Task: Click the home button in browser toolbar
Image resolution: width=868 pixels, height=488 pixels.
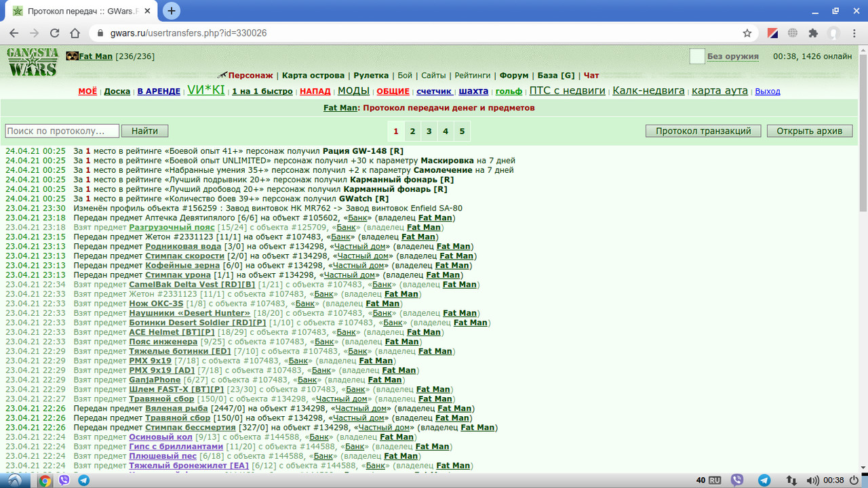Action: click(x=75, y=33)
